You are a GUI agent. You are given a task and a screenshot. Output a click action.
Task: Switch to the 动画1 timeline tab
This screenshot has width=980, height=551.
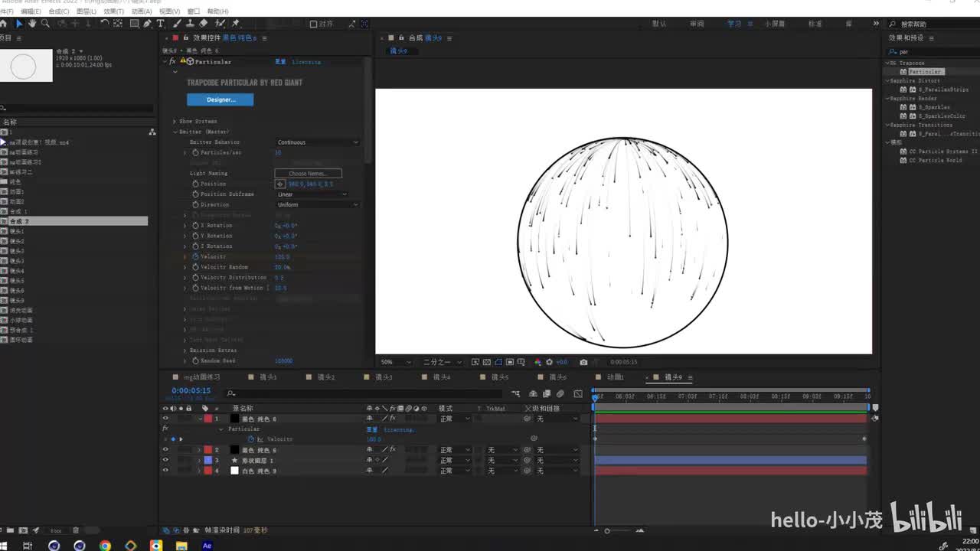(x=616, y=377)
